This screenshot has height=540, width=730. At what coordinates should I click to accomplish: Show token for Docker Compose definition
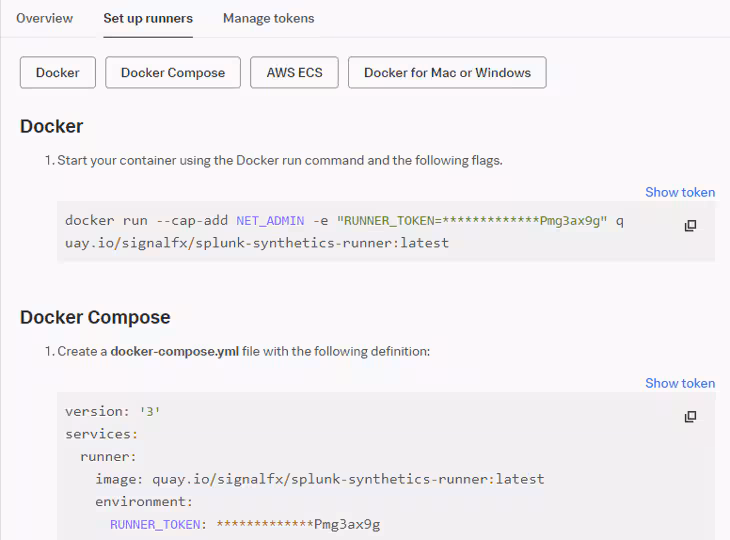pos(680,383)
